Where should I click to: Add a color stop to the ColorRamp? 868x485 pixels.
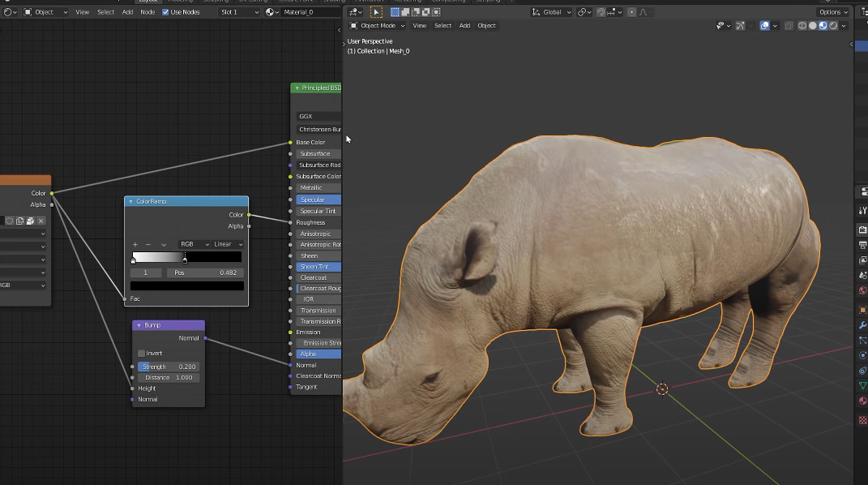tap(135, 244)
